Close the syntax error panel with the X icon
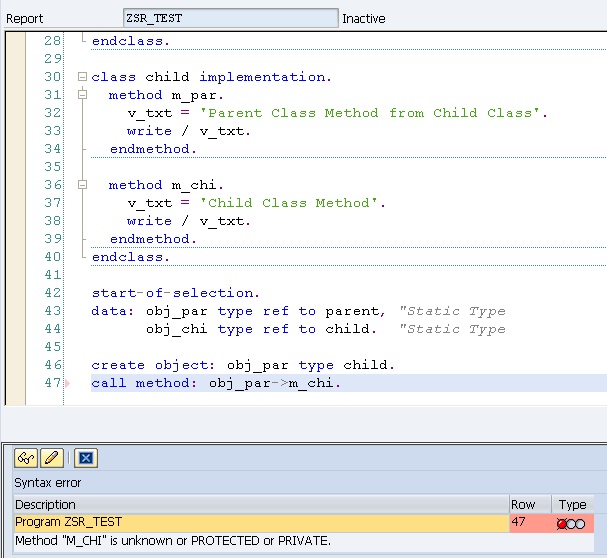 pyautogui.click(x=86, y=458)
